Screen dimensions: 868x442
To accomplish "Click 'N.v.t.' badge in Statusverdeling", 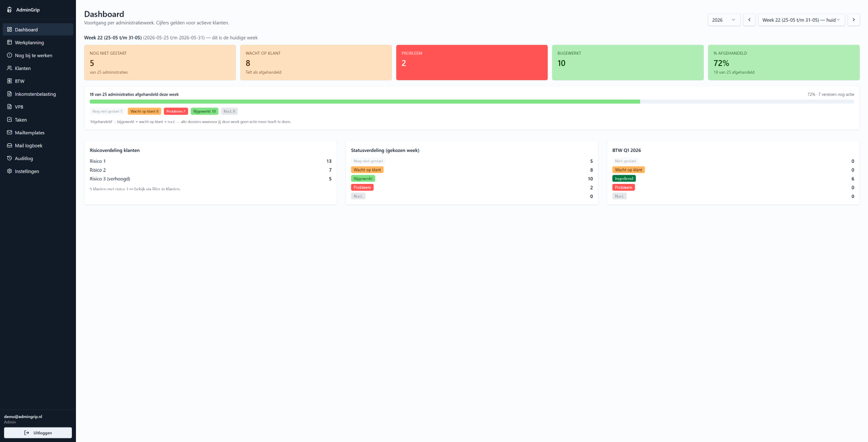I will click(x=358, y=196).
